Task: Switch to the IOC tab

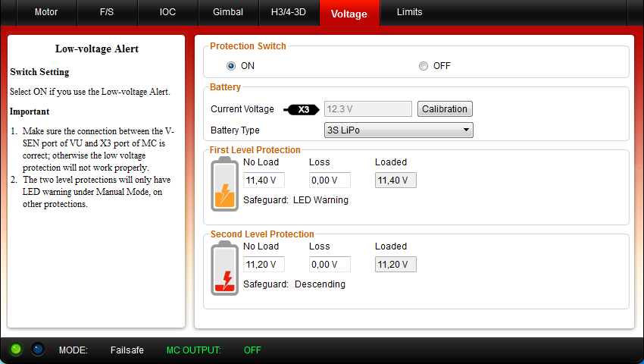Action: coord(167,13)
